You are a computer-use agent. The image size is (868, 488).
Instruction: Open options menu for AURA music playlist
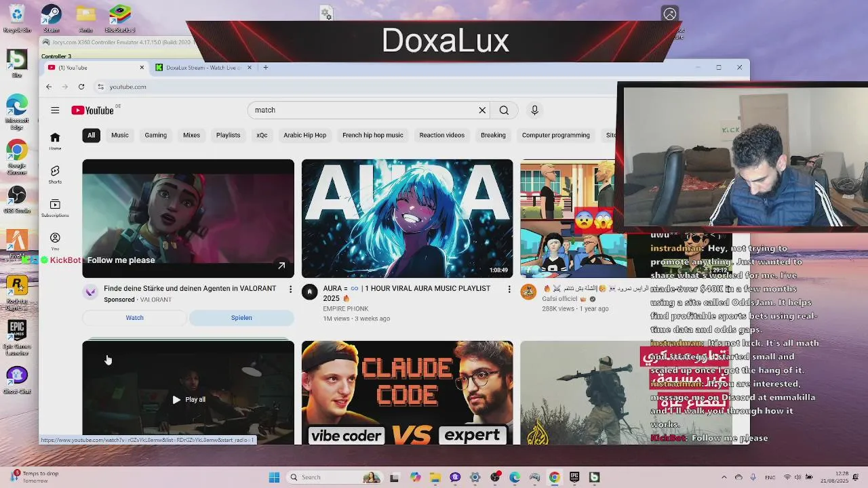pyautogui.click(x=509, y=289)
